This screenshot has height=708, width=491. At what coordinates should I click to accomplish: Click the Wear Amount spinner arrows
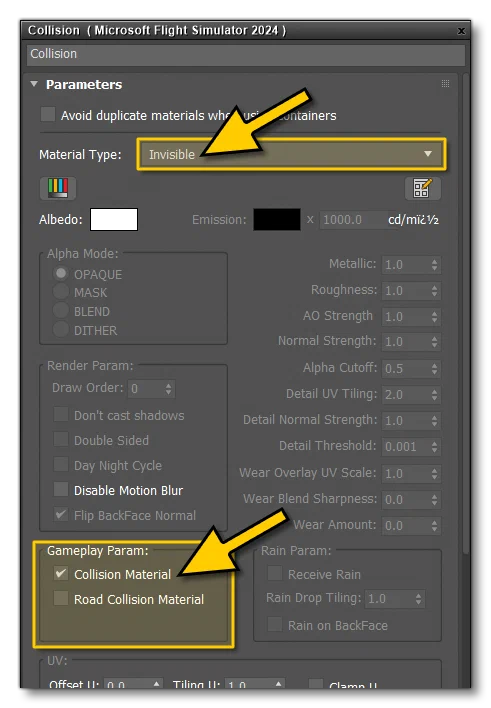435,526
